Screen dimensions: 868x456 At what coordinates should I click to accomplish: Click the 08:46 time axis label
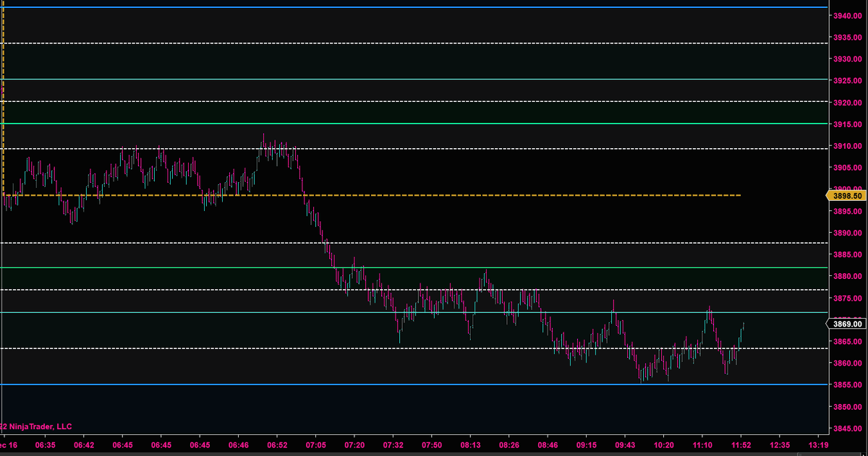tap(548, 445)
